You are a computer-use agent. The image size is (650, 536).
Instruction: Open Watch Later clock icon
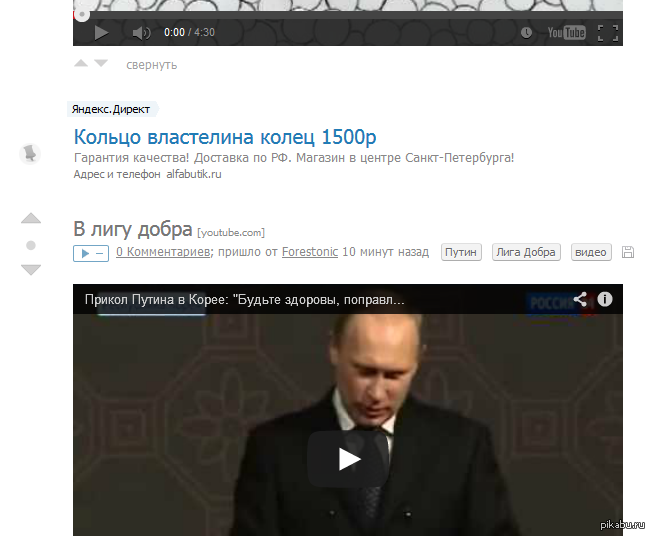point(526,33)
